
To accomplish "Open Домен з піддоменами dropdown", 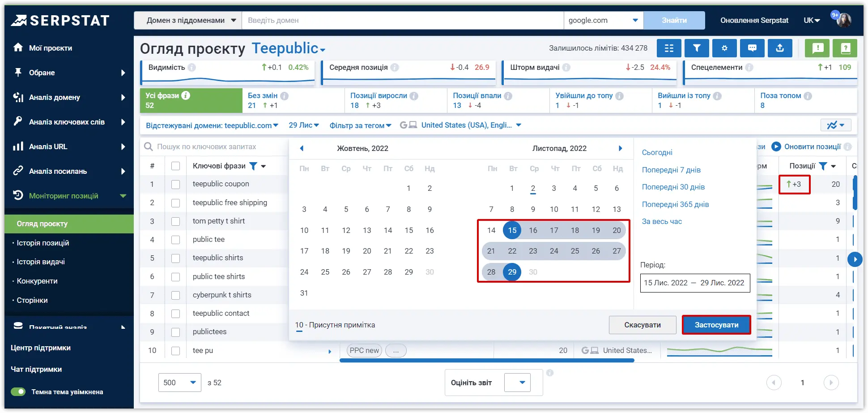I will [188, 20].
